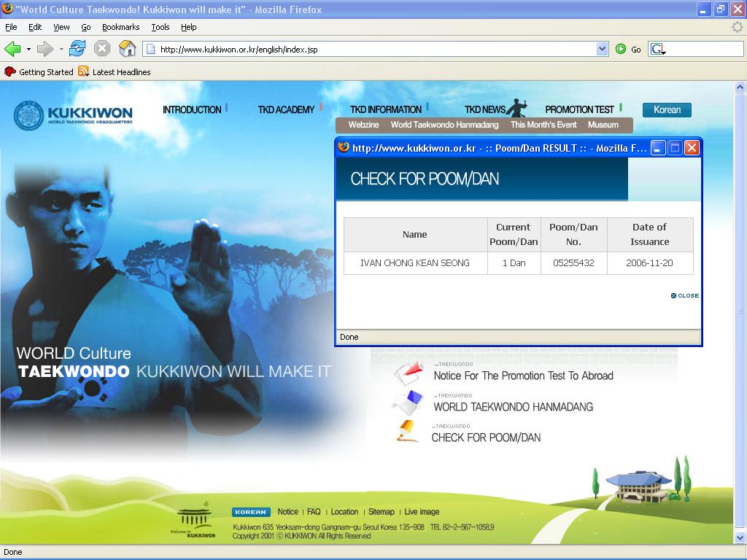Open the CHECK FOR POOM/DAN main link

click(486, 437)
